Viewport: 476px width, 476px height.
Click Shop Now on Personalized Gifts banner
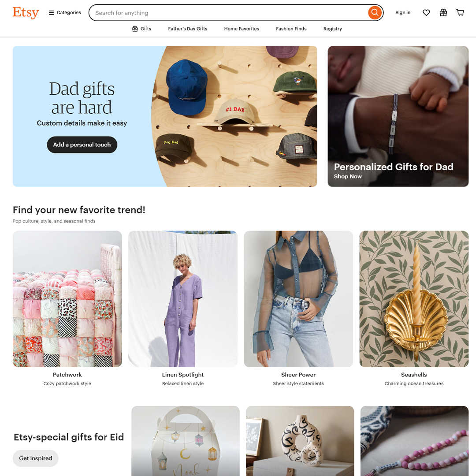click(348, 176)
